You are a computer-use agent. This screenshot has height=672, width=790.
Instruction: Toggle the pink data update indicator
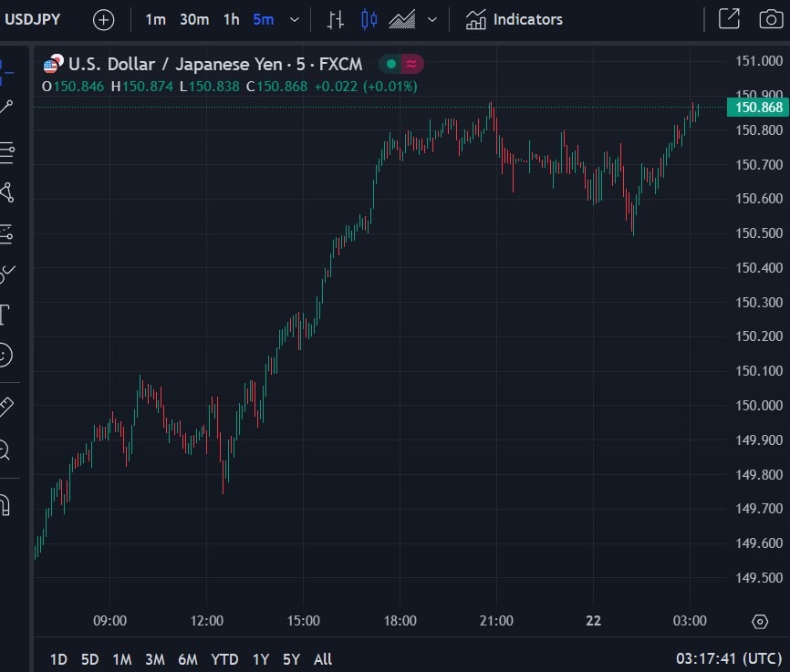point(411,64)
